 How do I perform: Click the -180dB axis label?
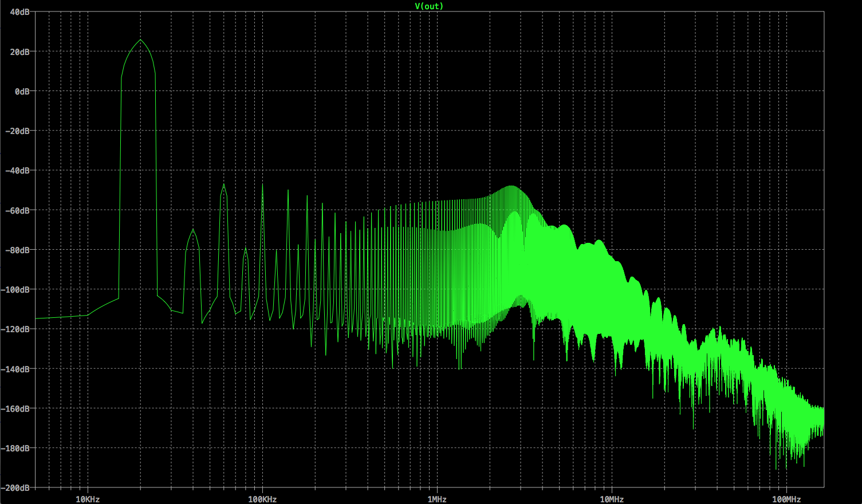15,448
